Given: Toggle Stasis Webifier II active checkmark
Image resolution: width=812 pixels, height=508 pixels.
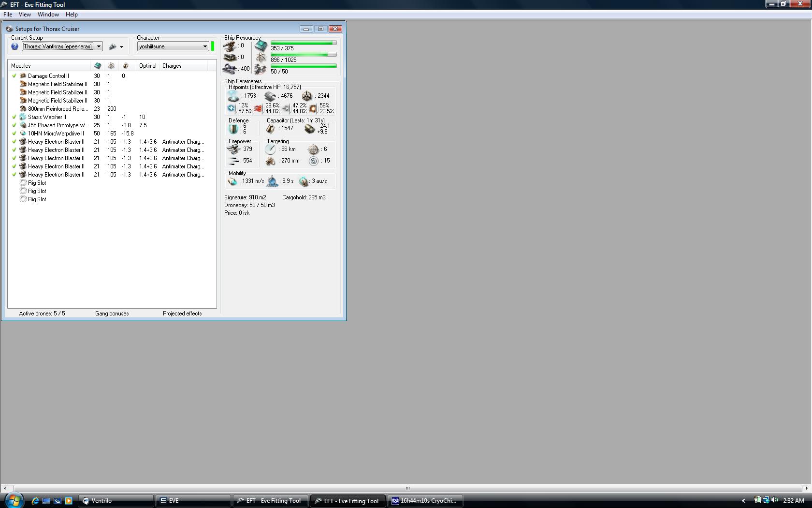Looking at the screenshot, I should click(x=14, y=117).
